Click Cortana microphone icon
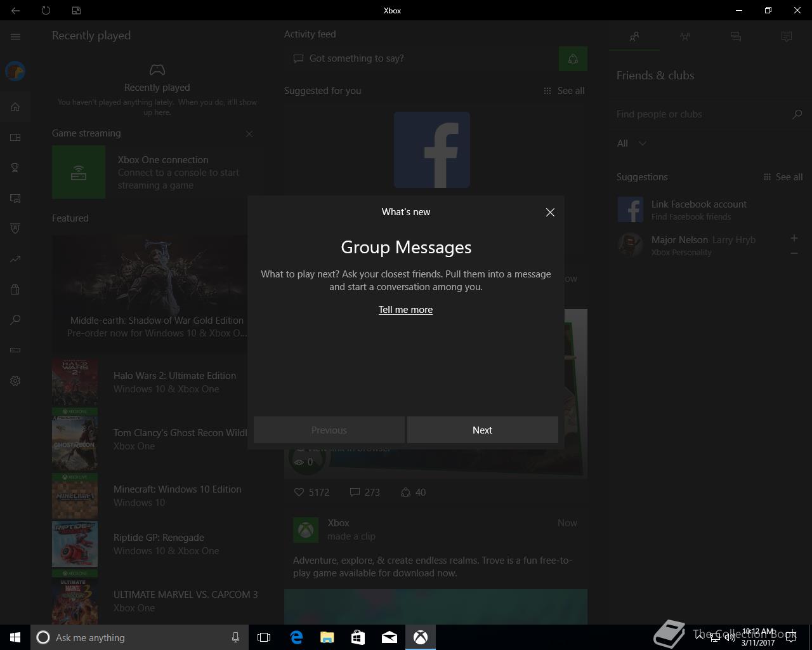Image resolution: width=812 pixels, height=650 pixels. [235, 637]
